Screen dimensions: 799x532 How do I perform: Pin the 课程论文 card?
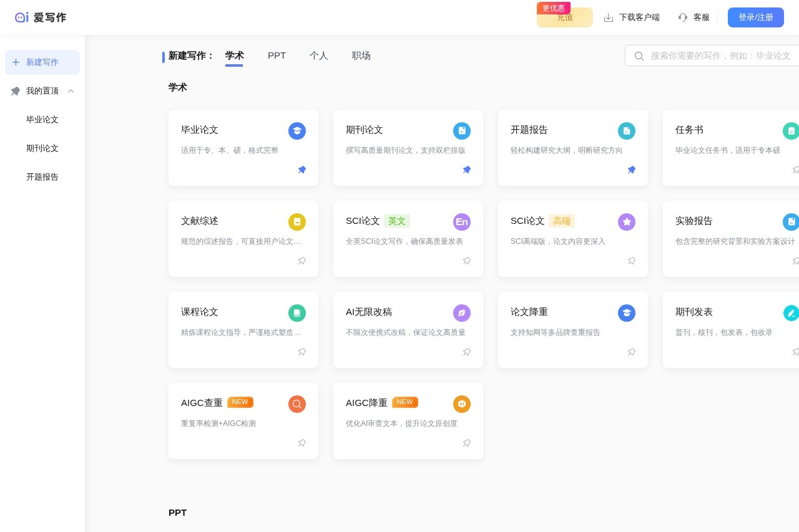click(302, 352)
